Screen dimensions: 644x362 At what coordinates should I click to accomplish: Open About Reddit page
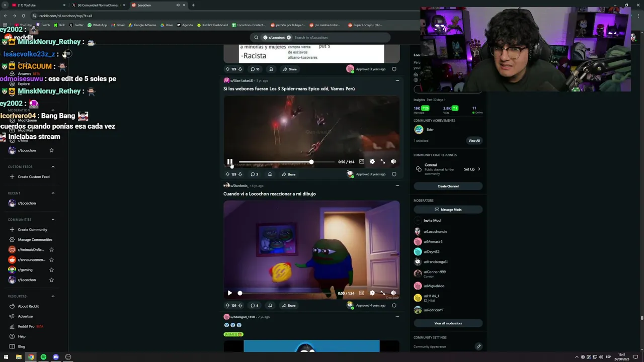(28, 306)
